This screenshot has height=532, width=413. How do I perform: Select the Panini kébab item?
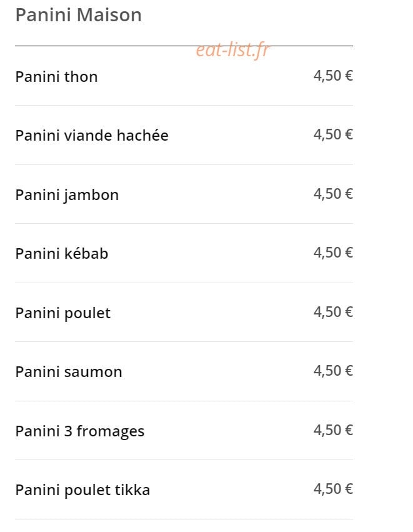(x=62, y=254)
